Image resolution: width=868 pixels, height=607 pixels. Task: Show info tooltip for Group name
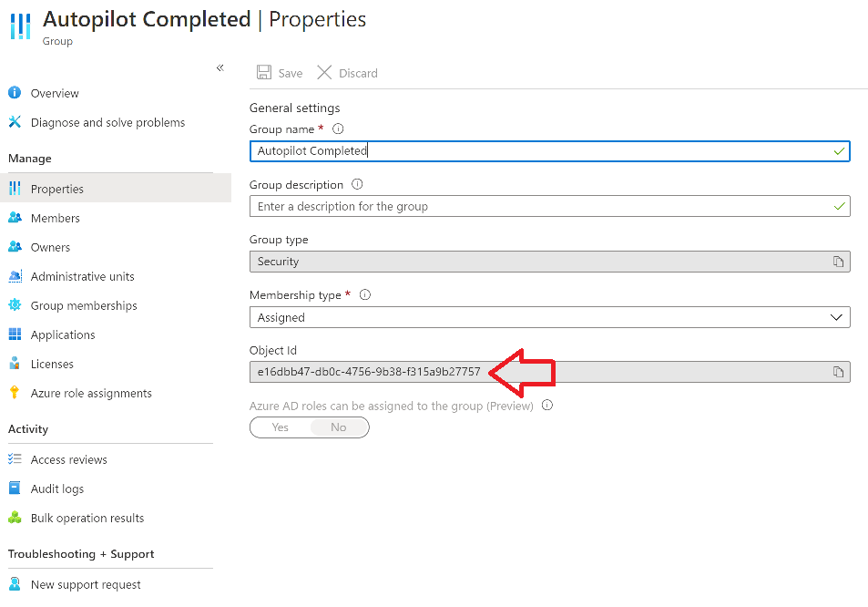(338, 129)
